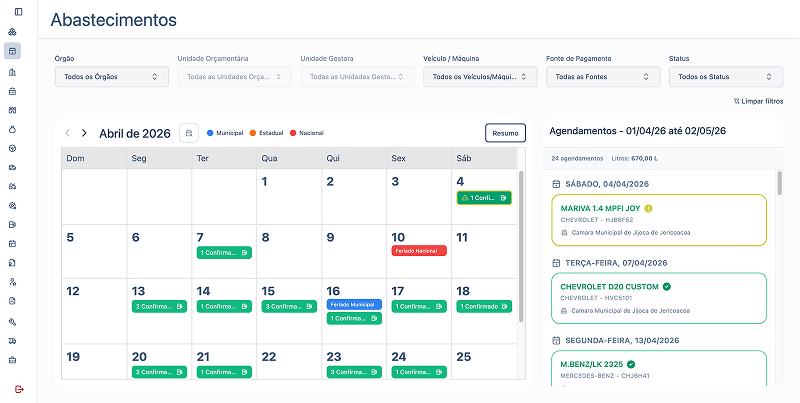The height and width of the screenshot is (403, 800).
Task: Open the confirmed event on April 21
Action: point(224,372)
